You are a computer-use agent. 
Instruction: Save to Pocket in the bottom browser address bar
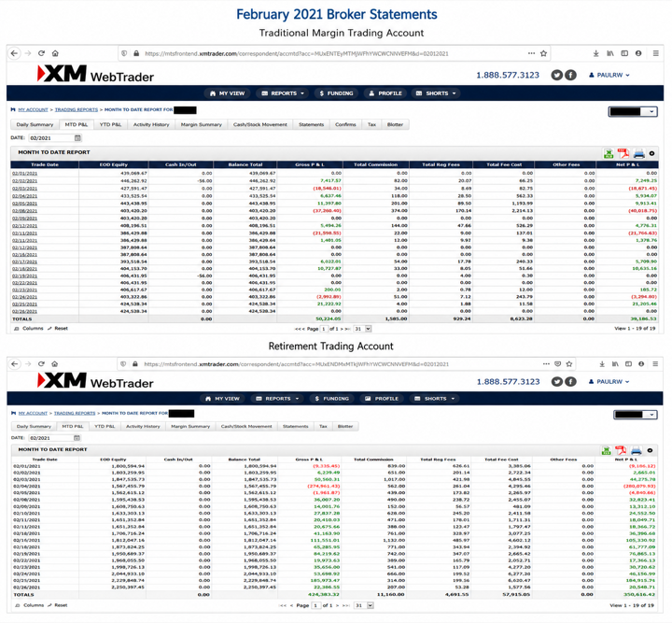coord(557,363)
